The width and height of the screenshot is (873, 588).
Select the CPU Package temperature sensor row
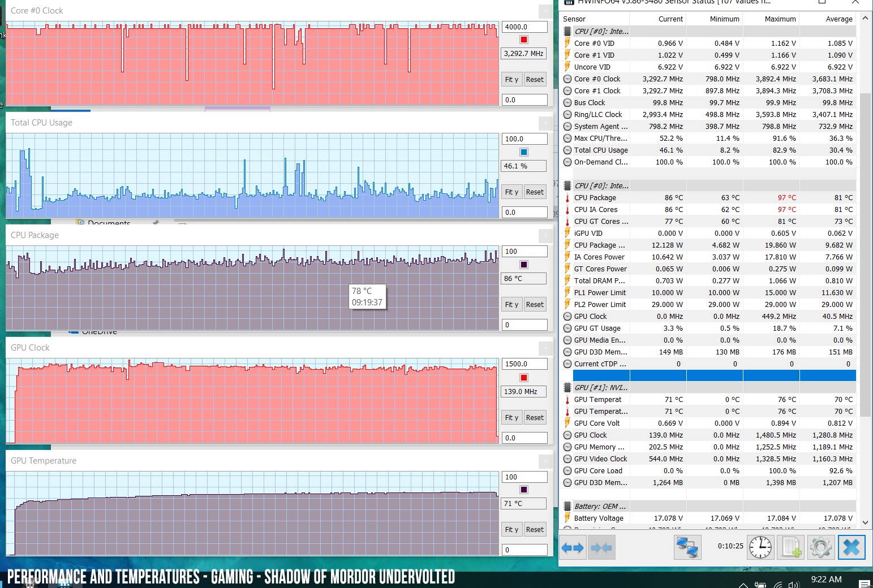[595, 198]
